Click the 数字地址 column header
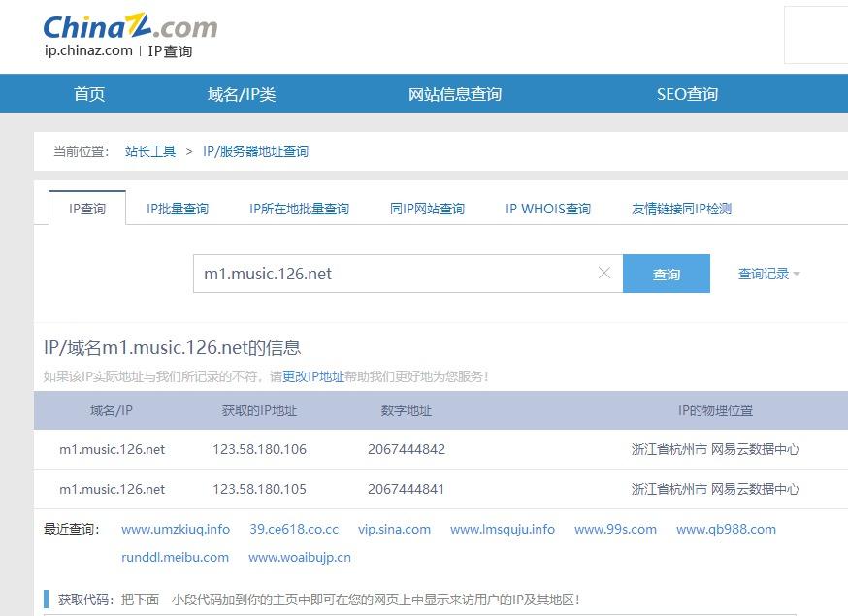 pos(407,410)
